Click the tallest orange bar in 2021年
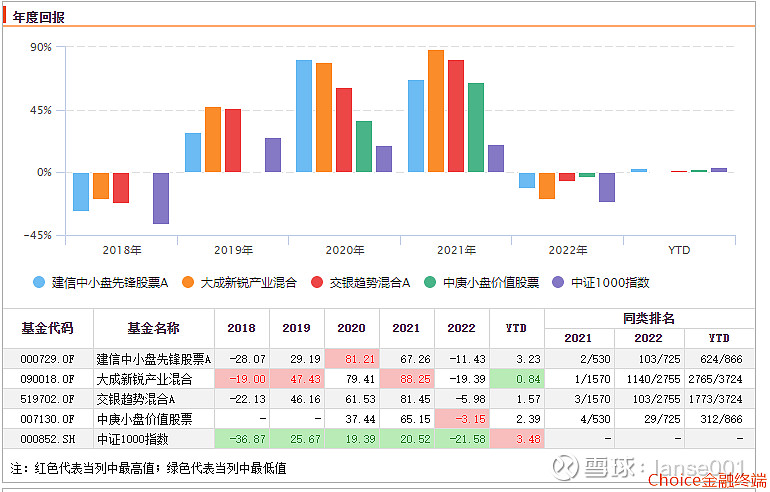The height and width of the screenshot is (492, 770). click(x=436, y=111)
